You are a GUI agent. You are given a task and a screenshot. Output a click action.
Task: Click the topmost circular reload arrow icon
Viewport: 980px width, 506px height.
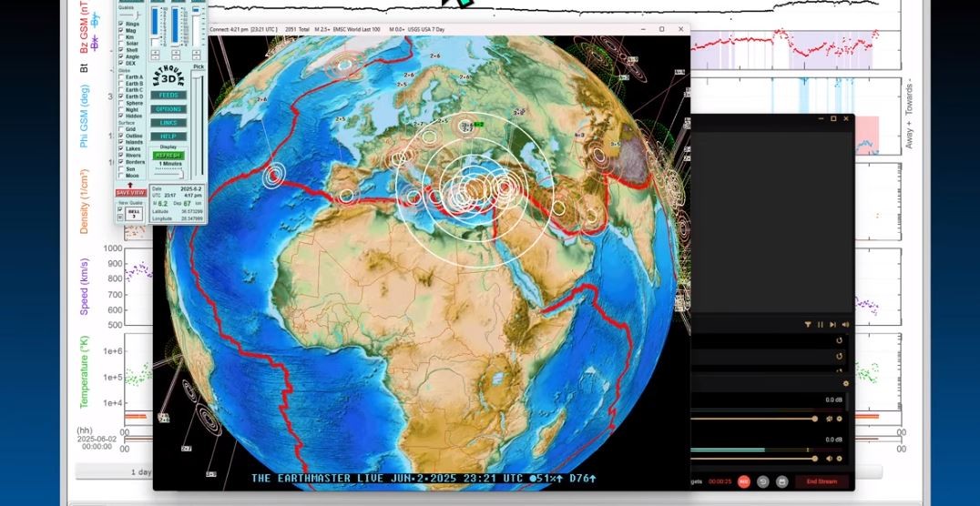coord(839,340)
